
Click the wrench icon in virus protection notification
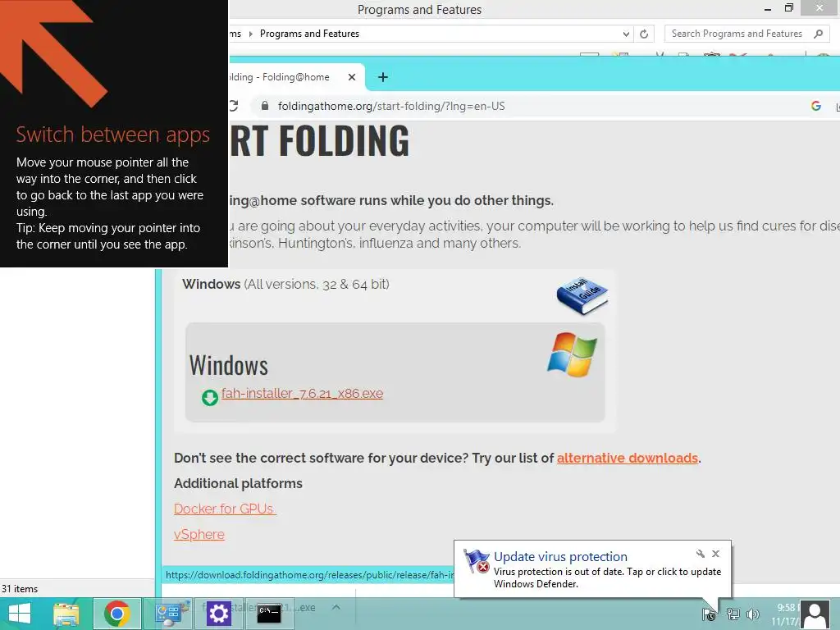[x=701, y=554]
